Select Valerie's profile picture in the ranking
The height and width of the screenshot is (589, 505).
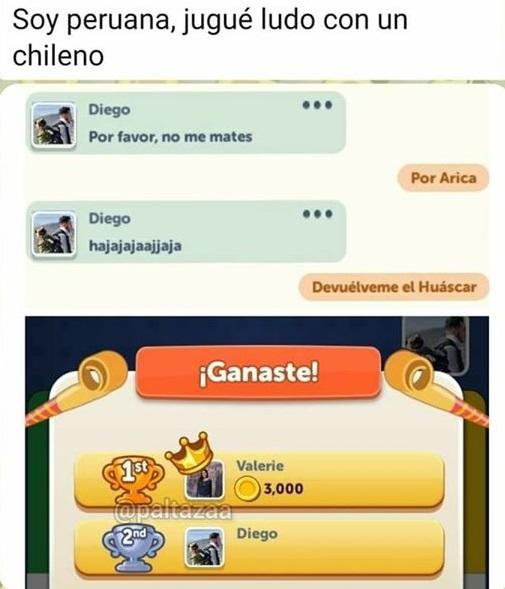pos(205,480)
